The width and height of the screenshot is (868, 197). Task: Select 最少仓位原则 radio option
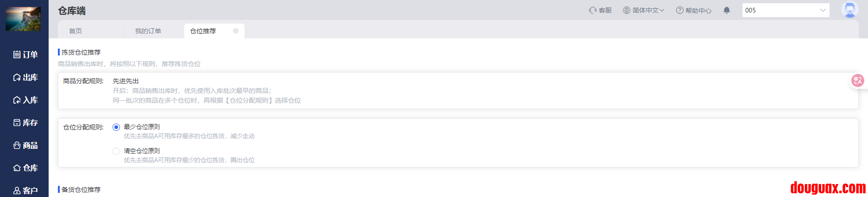[x=116, y=127]
